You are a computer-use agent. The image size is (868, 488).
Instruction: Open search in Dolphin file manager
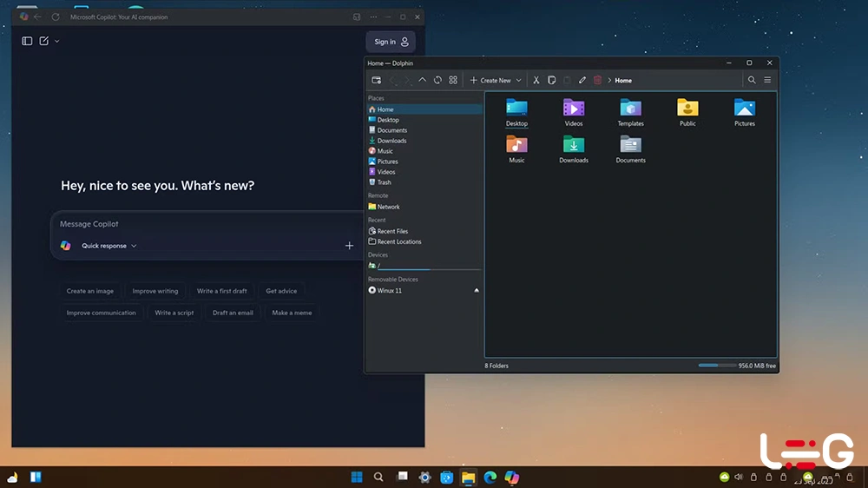[752, 80]
